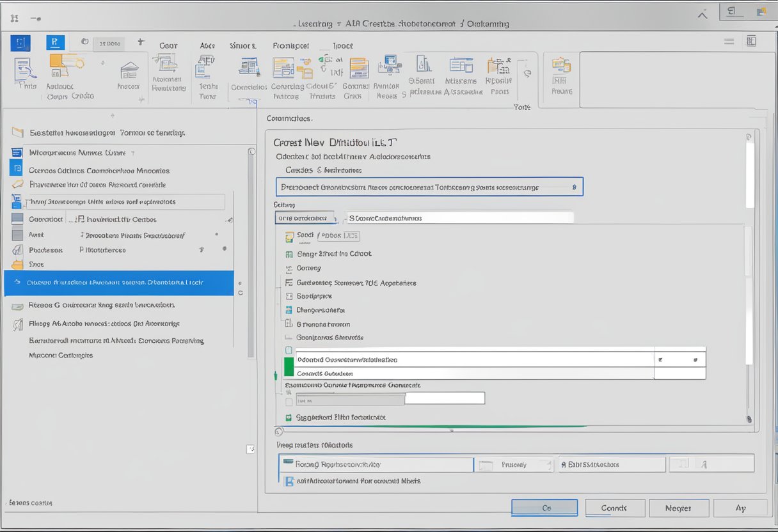Expand the Forcing Registration combo box at the bottom
Screen dimensions: 778x532
[376, 464]
